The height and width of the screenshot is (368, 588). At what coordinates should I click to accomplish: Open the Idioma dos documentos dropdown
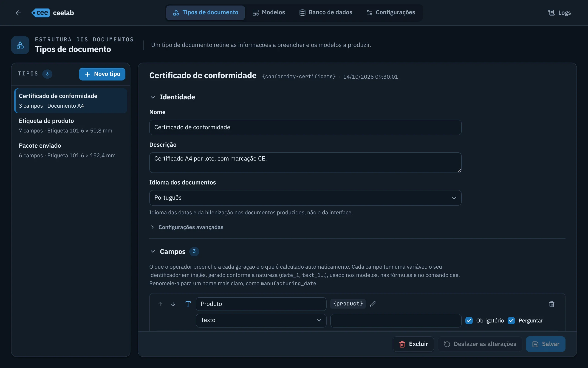305,198
